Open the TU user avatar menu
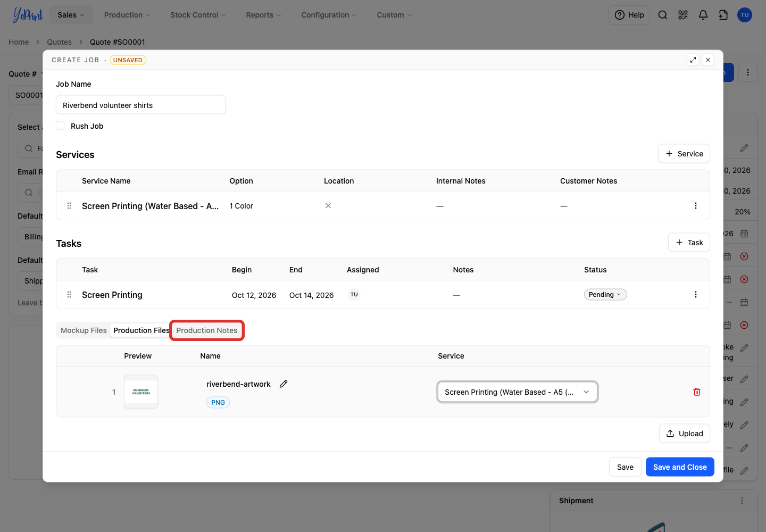Viewport: 766px width, 532px height. point(745,15)
